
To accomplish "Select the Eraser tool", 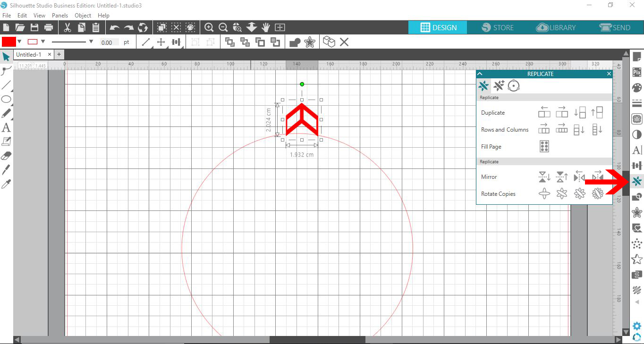I will point(6,156).
